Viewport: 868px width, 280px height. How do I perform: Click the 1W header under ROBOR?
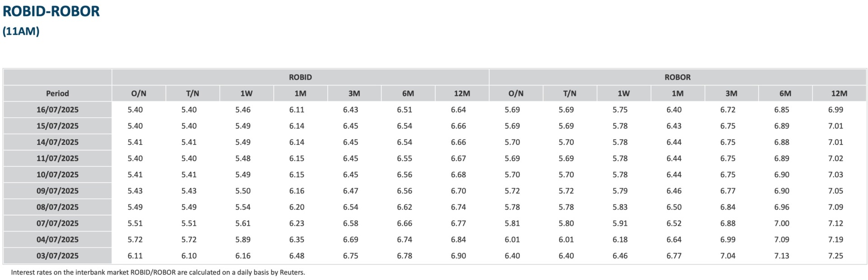tap(623, 94)
